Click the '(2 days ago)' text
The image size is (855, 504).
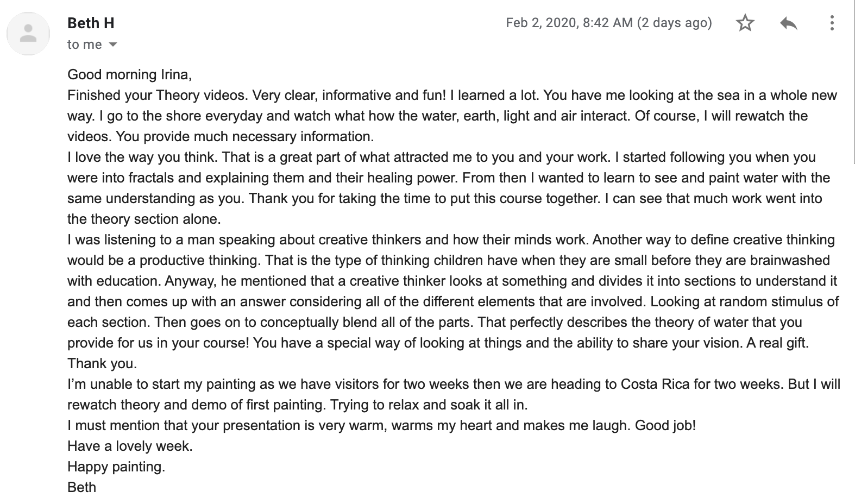coord(675,23)
